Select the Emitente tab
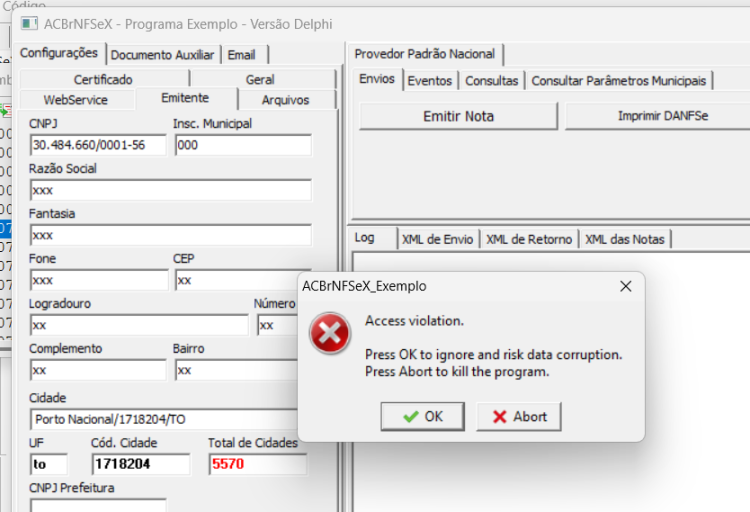This screenshot has height=512, width=750. tap(185, 98)
